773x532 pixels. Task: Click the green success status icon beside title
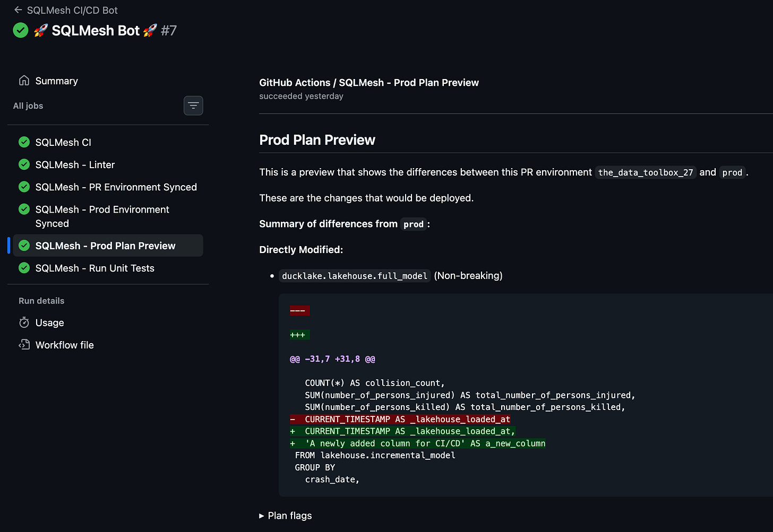coord(21,30)
